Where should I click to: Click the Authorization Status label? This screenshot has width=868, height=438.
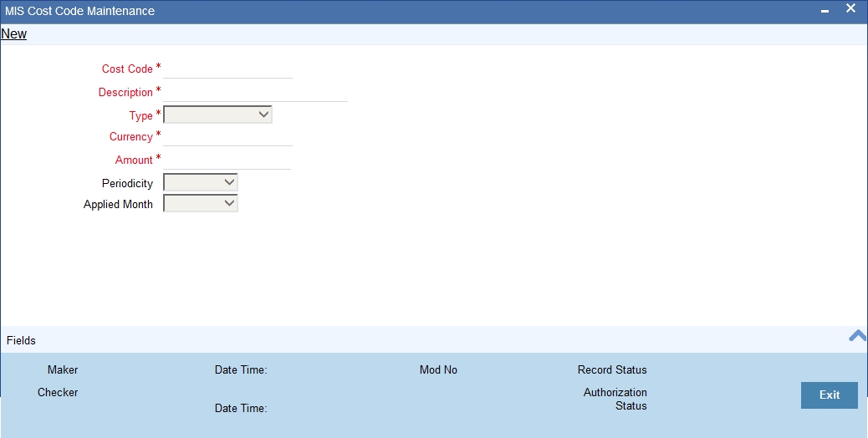[615, 400]
